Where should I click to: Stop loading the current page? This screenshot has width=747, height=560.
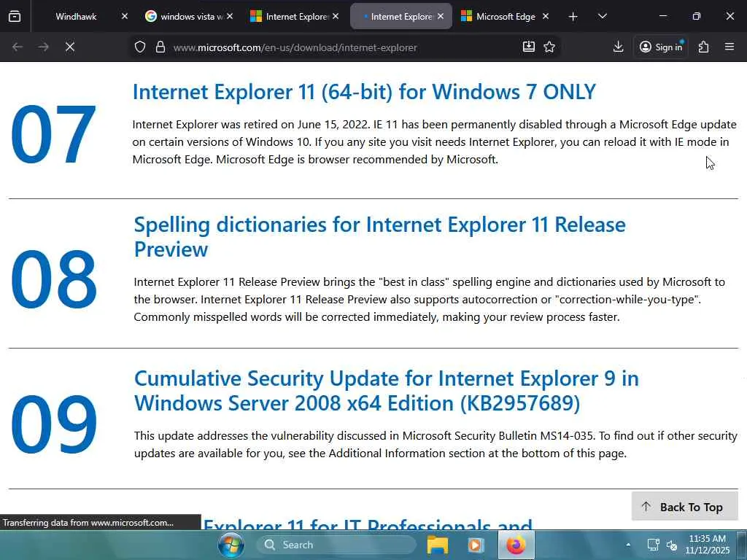click(69, 47)
